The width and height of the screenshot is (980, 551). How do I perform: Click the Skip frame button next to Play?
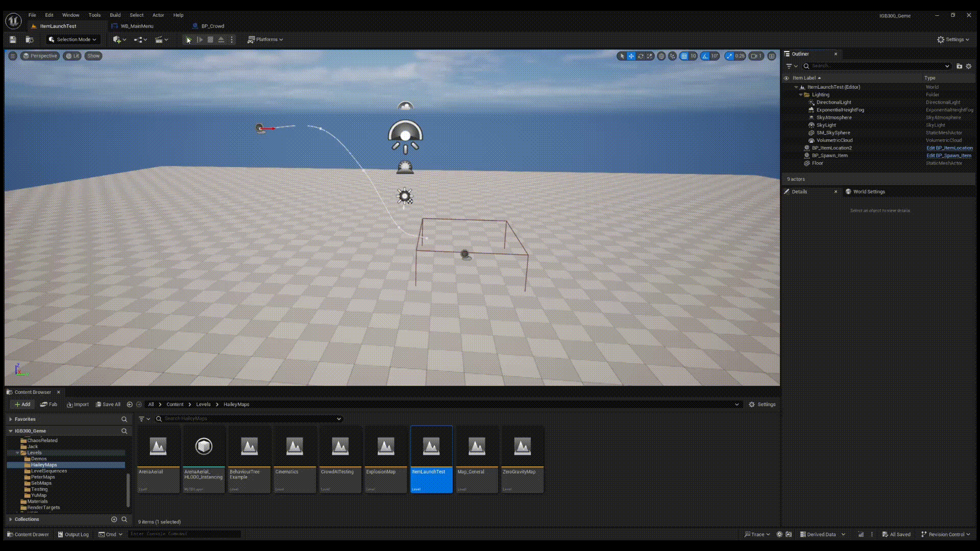pos(200,39)
